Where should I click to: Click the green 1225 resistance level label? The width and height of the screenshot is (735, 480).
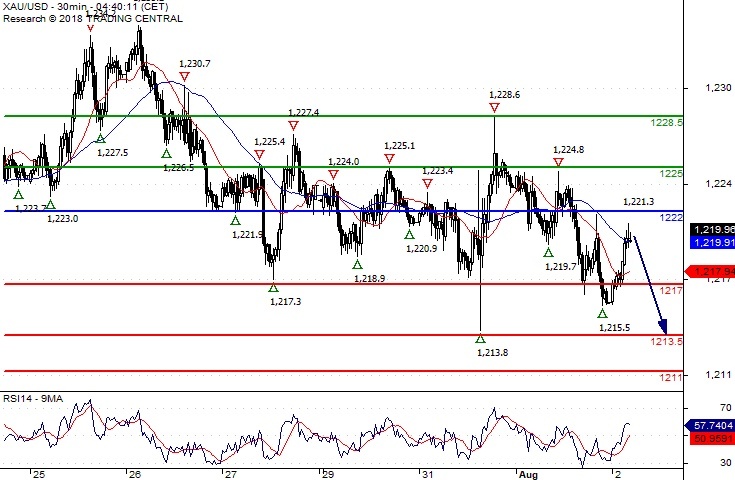tap(671, 174)
